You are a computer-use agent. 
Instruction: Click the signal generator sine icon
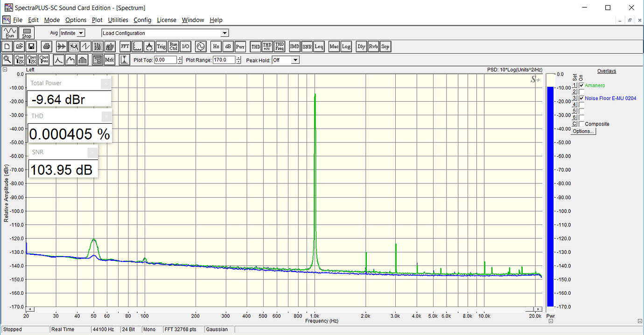201,47
